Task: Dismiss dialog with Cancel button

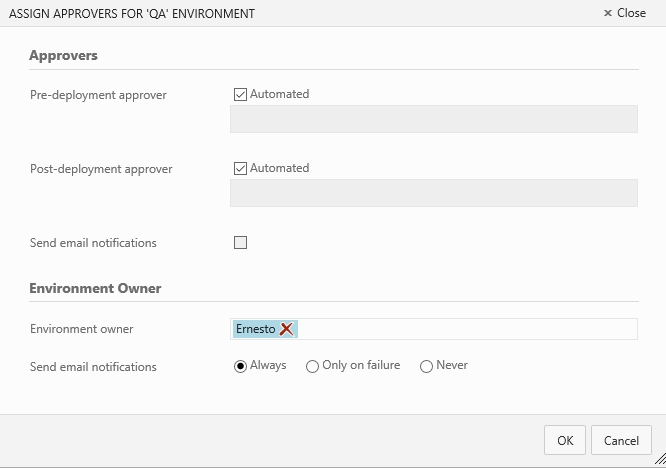Action: coord(621,440)
